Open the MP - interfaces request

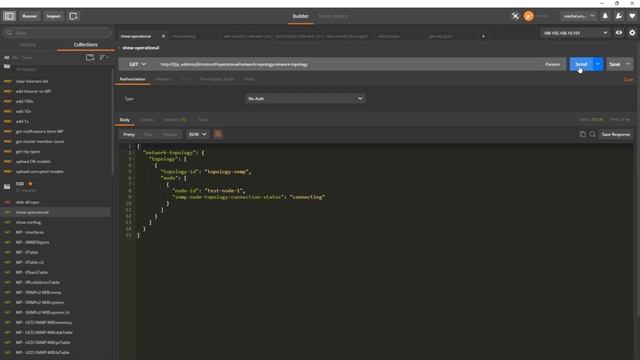pos(56,232)
